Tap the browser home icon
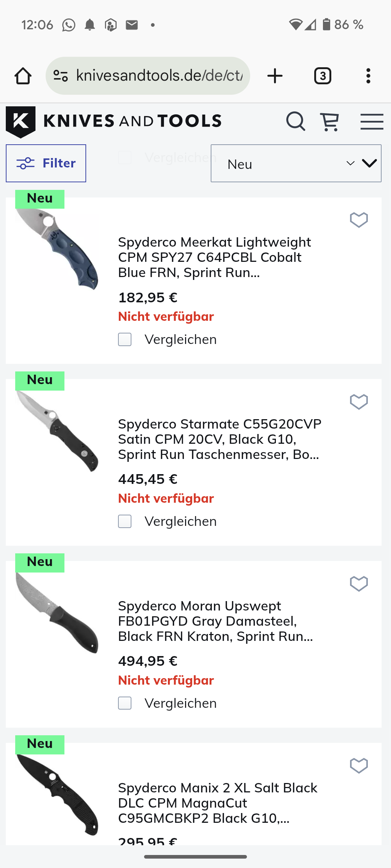This screenshot has height=868, width=391. point(23,76)
